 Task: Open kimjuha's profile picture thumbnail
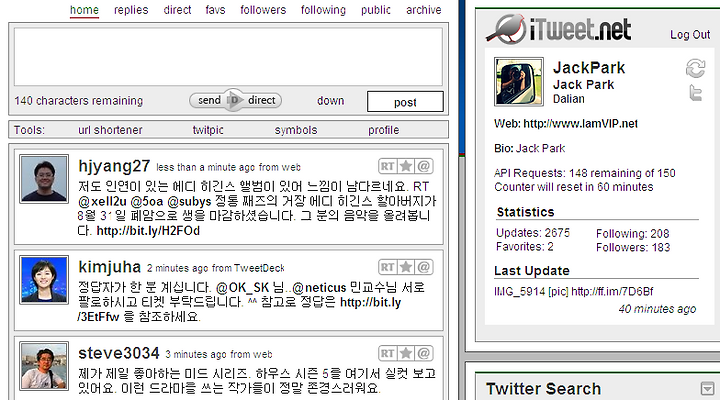(44, 280)
